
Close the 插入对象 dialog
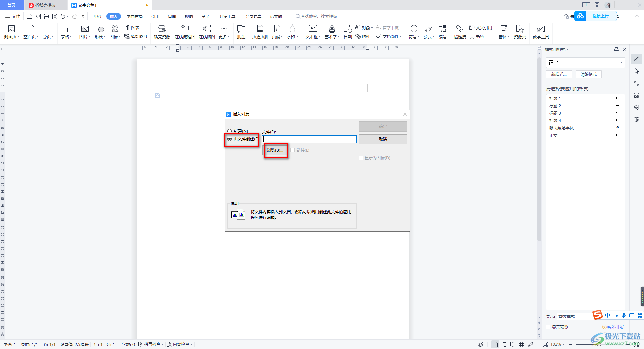coord(405,114)
